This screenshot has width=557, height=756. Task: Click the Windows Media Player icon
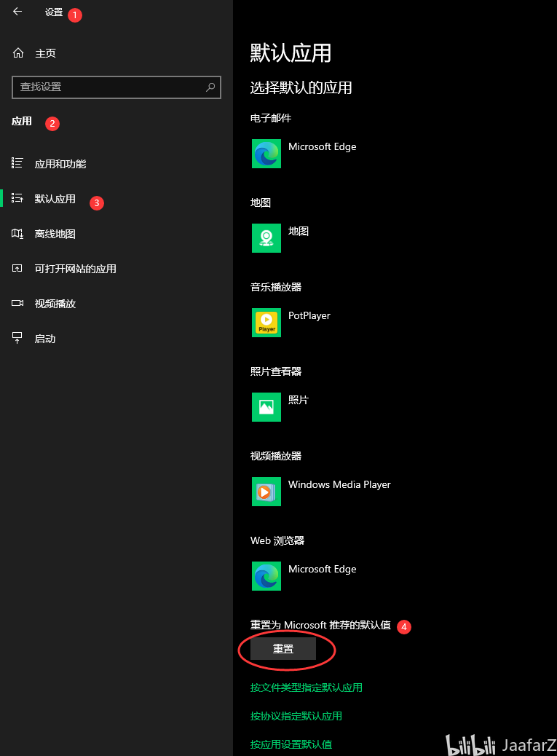[266, 492]
